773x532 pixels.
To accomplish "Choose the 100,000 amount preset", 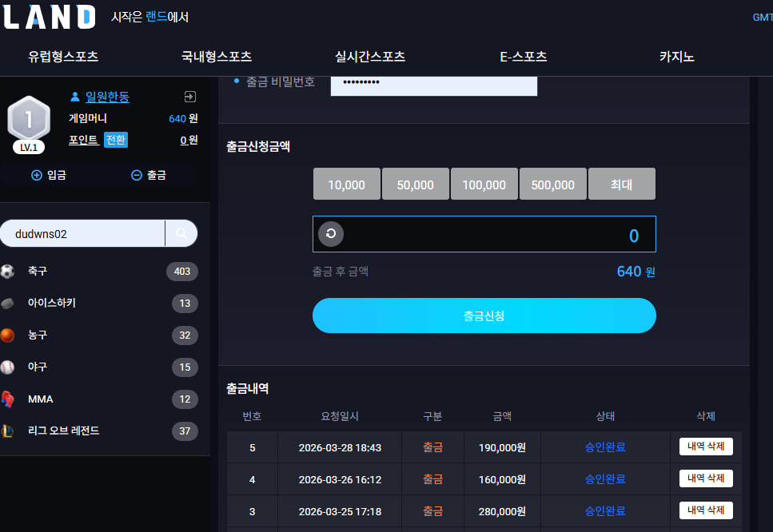I will point(484,185).
